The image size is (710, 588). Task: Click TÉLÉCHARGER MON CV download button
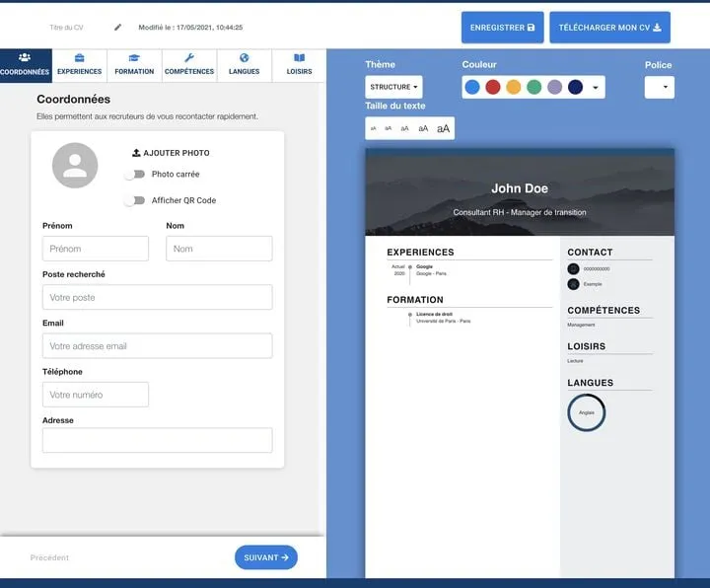pos(609,28)
